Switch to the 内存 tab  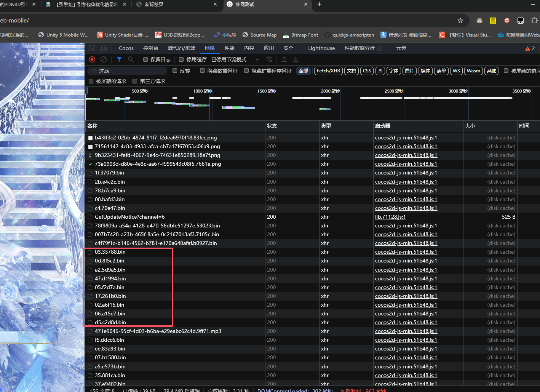coord(249,48)
